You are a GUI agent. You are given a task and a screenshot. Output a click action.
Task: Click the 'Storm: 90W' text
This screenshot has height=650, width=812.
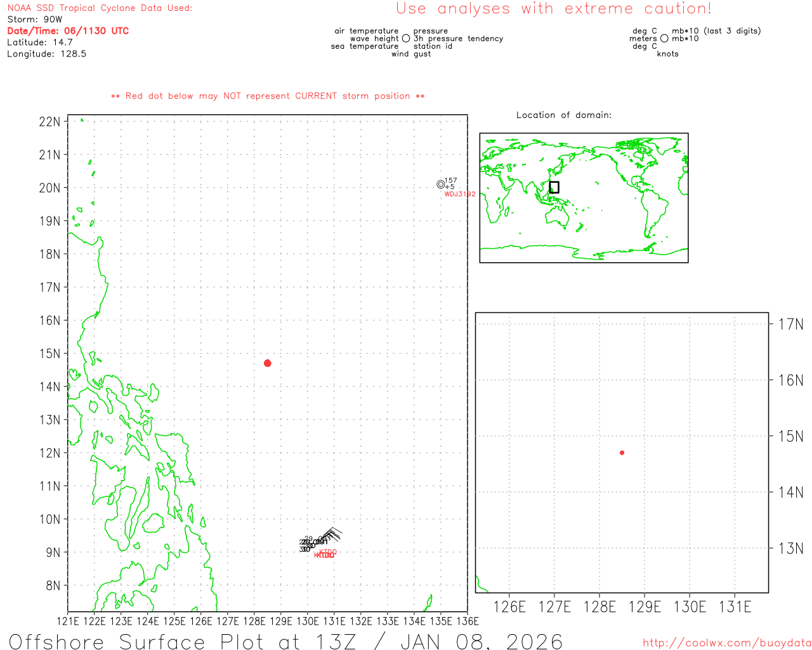click(35, 20)
